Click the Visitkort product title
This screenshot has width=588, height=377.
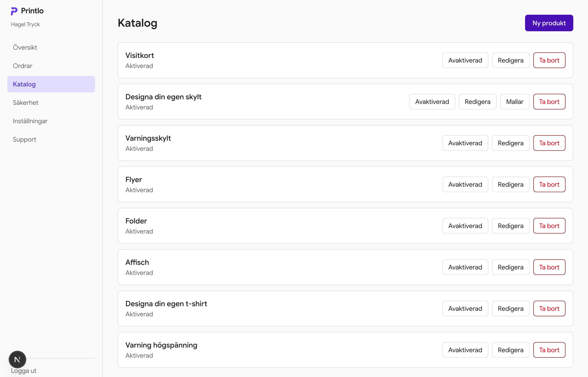(x=140, y=55)
